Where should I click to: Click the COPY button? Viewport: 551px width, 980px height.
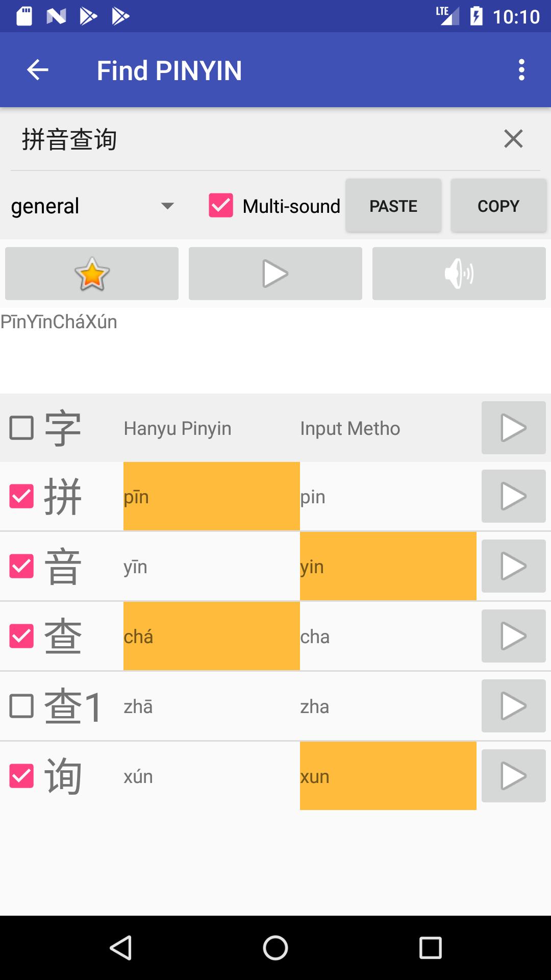coord(498,206)
